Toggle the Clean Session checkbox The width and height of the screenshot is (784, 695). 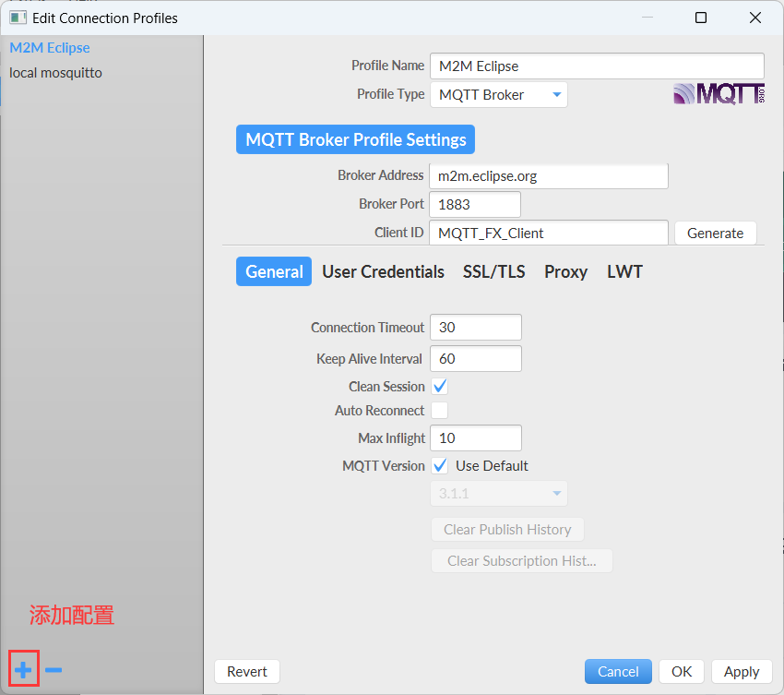click(440, 387)
